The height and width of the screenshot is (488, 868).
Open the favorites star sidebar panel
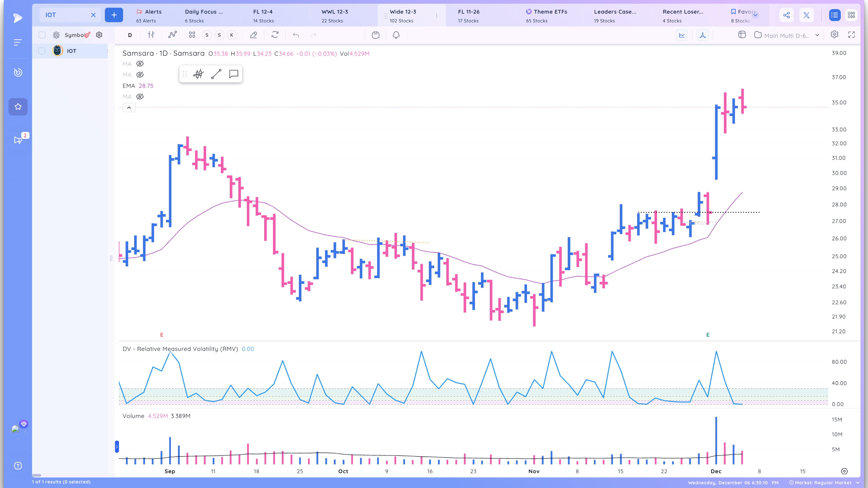pos(18,107)
